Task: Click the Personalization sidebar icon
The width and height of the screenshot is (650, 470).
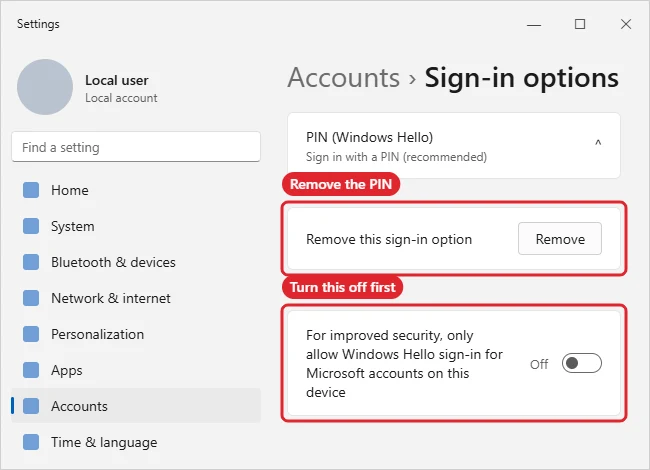Action: (x=31, y=334)
